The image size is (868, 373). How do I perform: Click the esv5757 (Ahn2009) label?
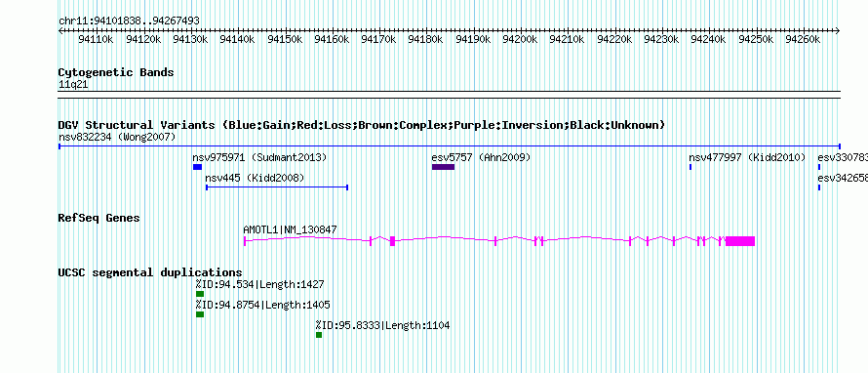pyautogui.click(x=481, y=157)
